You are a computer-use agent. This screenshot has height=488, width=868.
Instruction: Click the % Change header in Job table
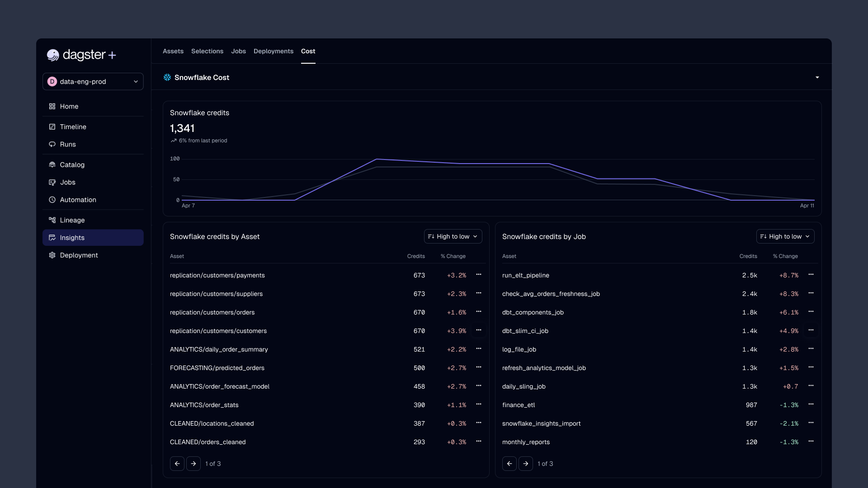click(x=785, y=256)
